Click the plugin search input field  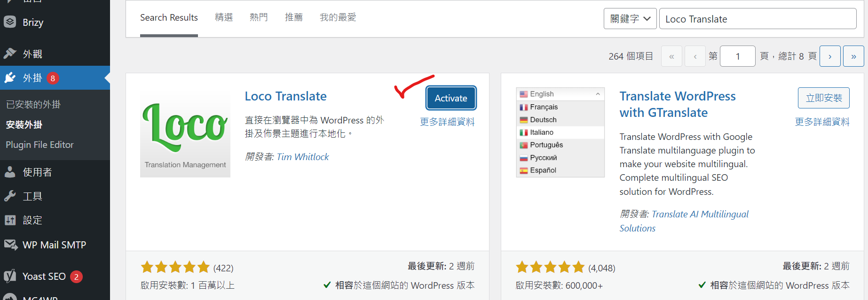pos(757,19)
